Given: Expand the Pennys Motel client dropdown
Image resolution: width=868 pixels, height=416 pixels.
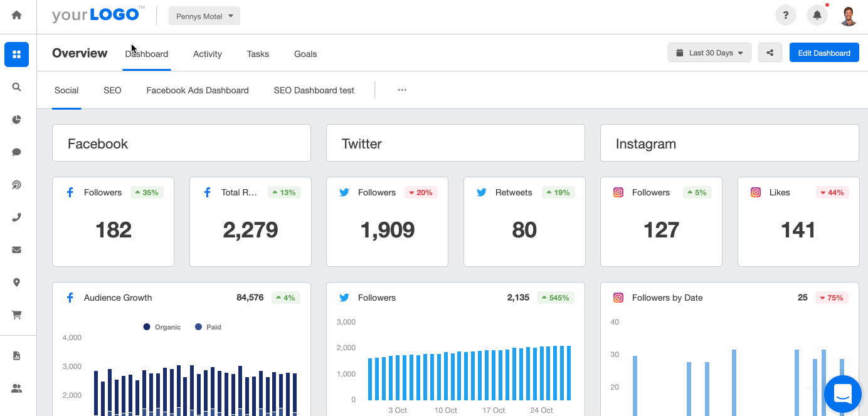Looking at the screenshot, I should [x=204, y=16].
